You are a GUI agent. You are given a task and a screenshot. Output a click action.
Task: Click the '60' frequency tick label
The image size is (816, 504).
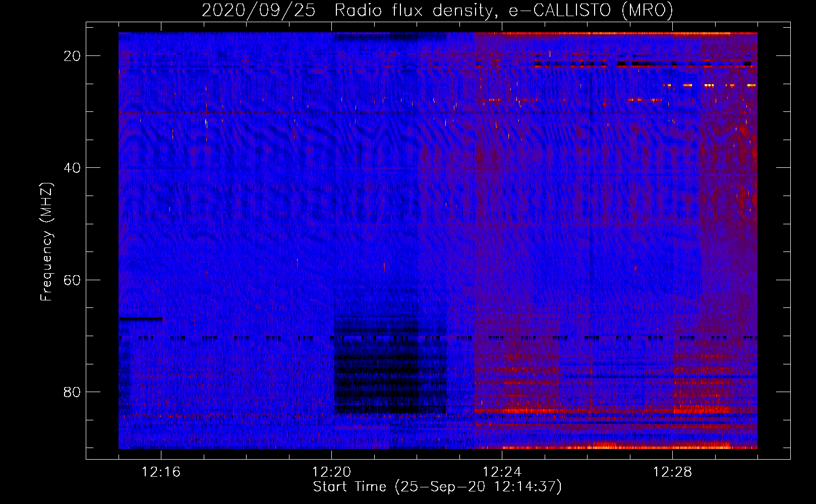point(72,280)
